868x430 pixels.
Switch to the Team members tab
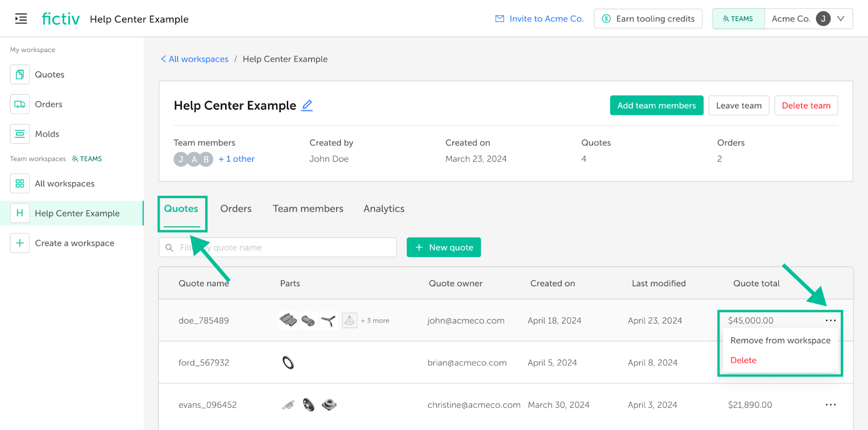[x=308, y=209]
